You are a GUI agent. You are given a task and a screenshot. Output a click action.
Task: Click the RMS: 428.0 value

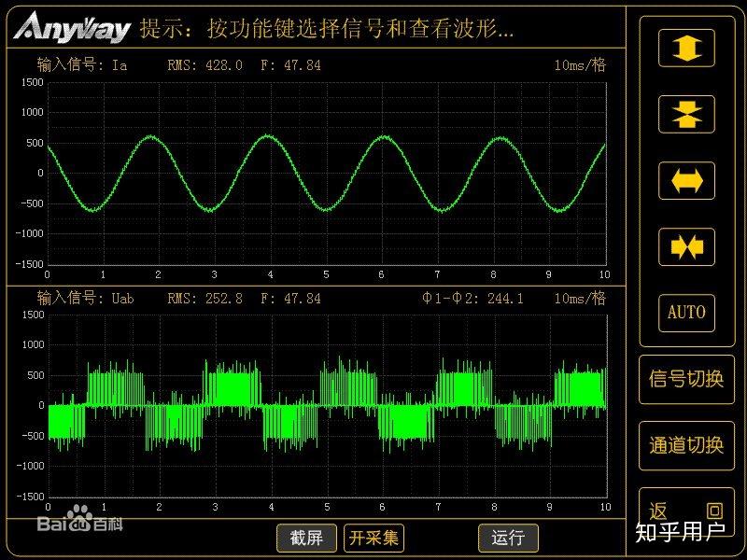204,64
